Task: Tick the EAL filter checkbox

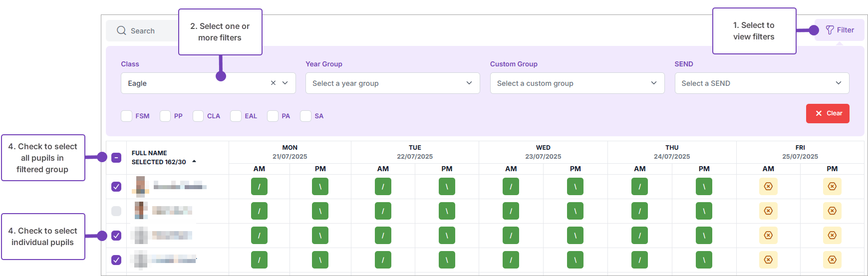Action: (236, 116)
